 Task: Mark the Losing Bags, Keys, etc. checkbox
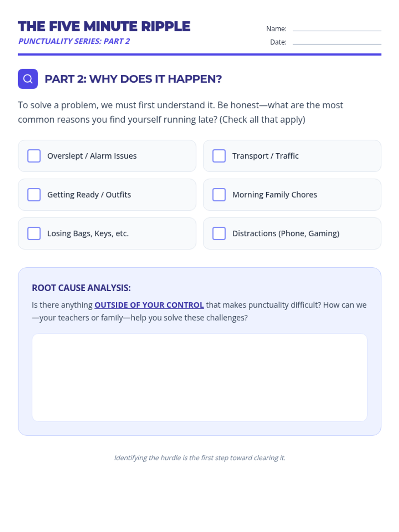pos(34,233)
